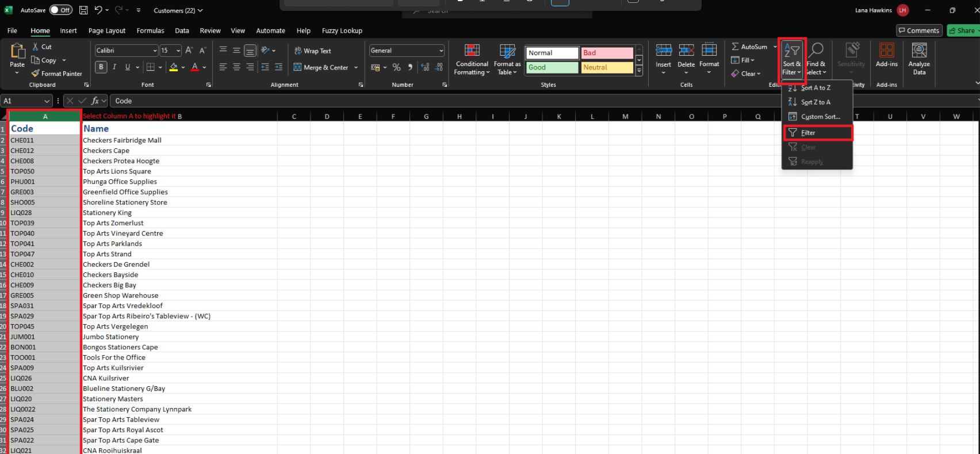Open the Format as Table gallery

507,59
